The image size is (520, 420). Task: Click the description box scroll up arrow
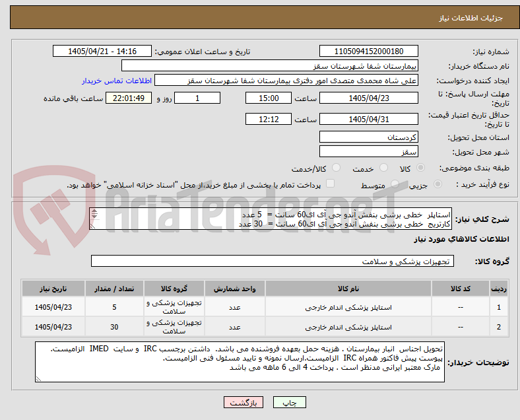point(94,211)
